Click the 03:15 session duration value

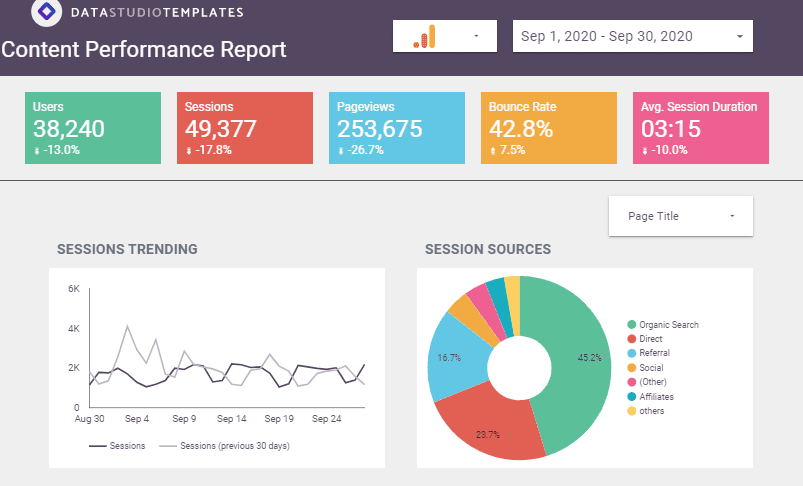pyautogui.click(x=671, y=129)
